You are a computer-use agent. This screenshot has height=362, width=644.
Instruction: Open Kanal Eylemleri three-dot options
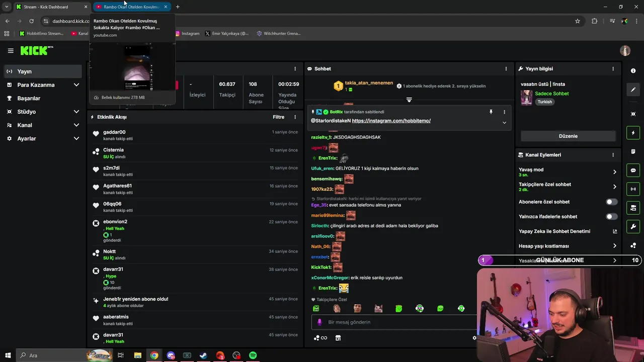point(613,155)
